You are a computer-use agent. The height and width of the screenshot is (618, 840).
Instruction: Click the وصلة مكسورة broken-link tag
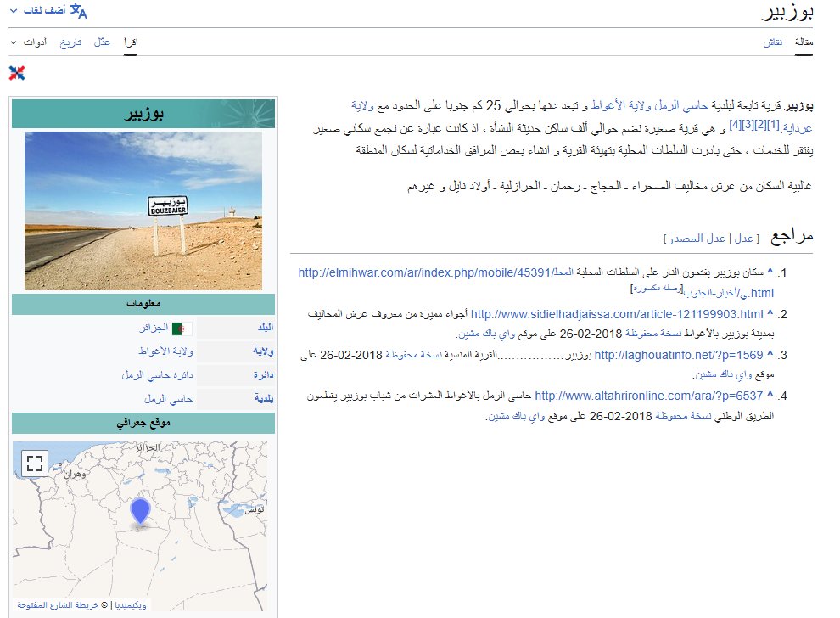coord(656,289)
